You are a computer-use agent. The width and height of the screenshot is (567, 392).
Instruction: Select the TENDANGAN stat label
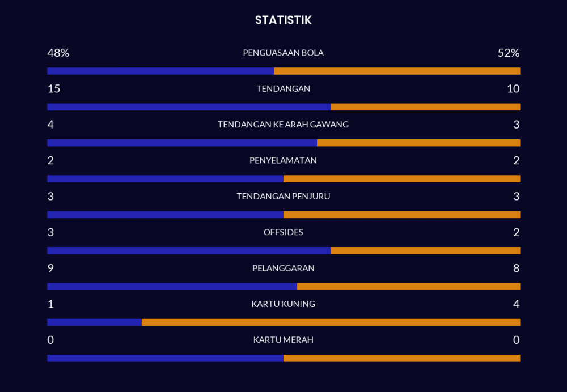click(283, 89)
